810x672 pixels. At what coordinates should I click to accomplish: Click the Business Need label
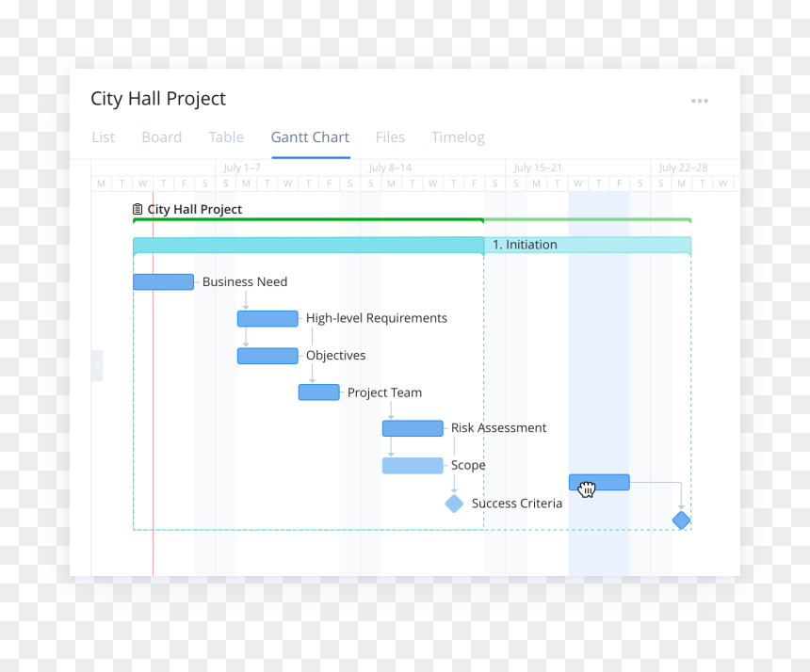click(245, 281)
